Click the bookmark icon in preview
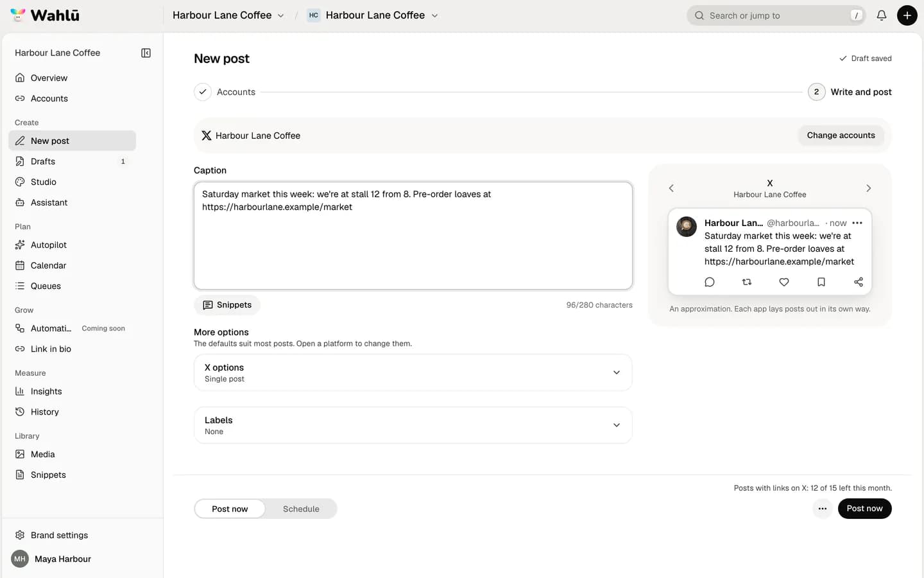The width and height of the screenshot is (924, 578). (821, 282)
